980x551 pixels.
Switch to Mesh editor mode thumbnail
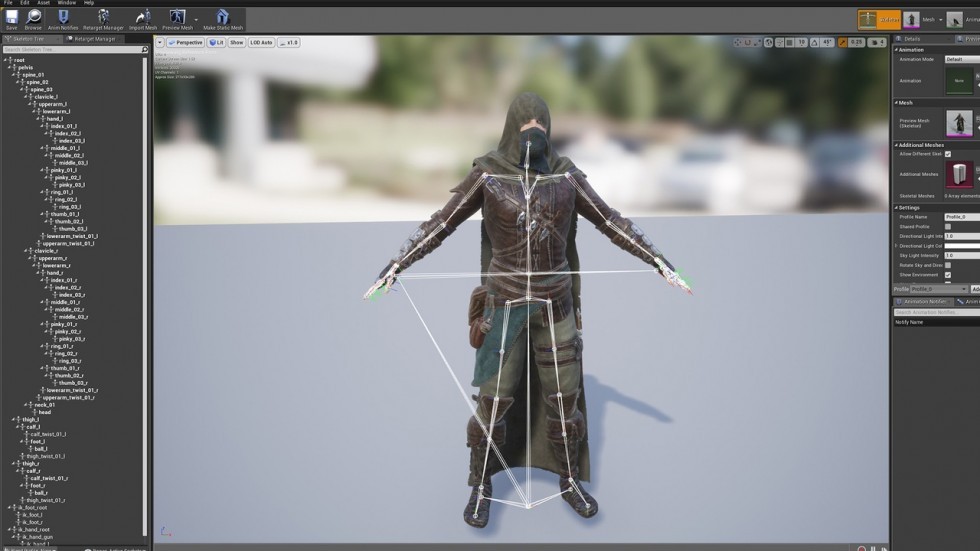click(911, 19)
